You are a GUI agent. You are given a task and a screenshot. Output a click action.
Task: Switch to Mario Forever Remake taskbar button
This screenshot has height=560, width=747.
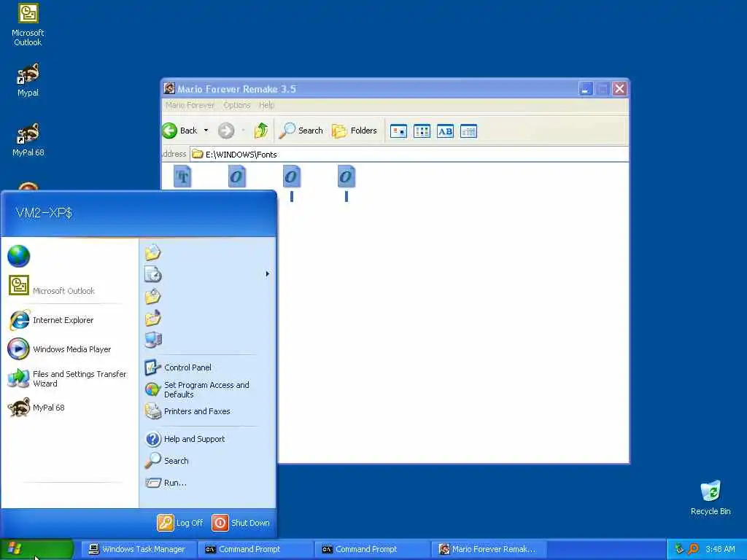[488, 549]
